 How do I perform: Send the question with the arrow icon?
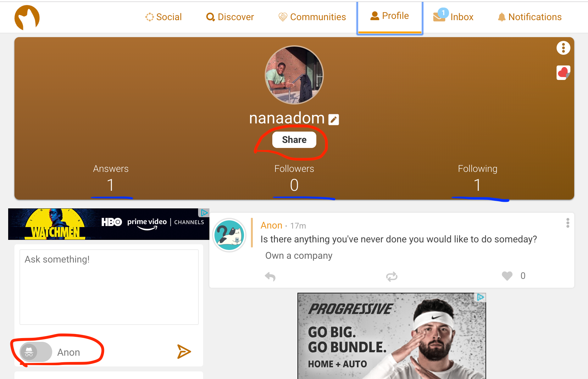coord(184,352)
